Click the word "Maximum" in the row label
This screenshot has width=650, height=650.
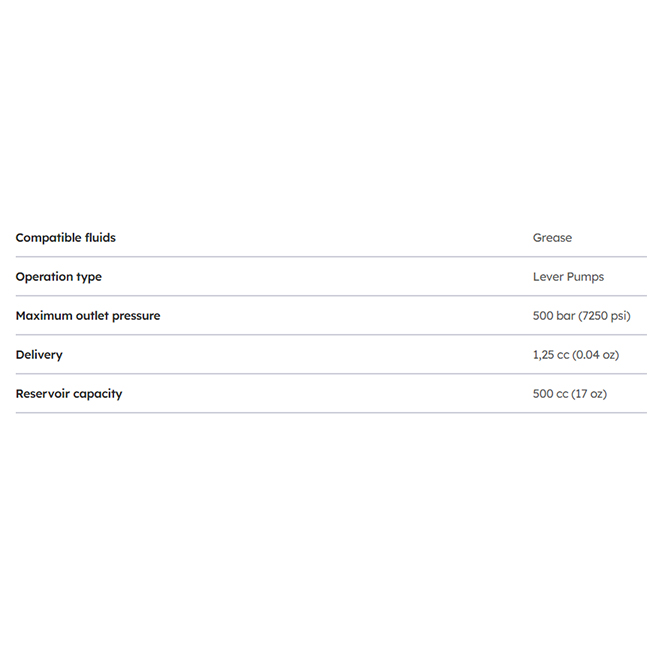coord(45,316)
